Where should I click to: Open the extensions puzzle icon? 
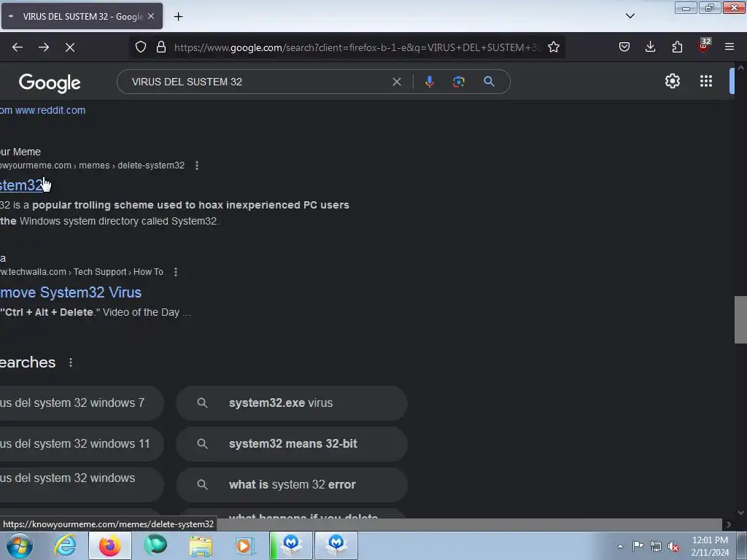tap(677, 47)
